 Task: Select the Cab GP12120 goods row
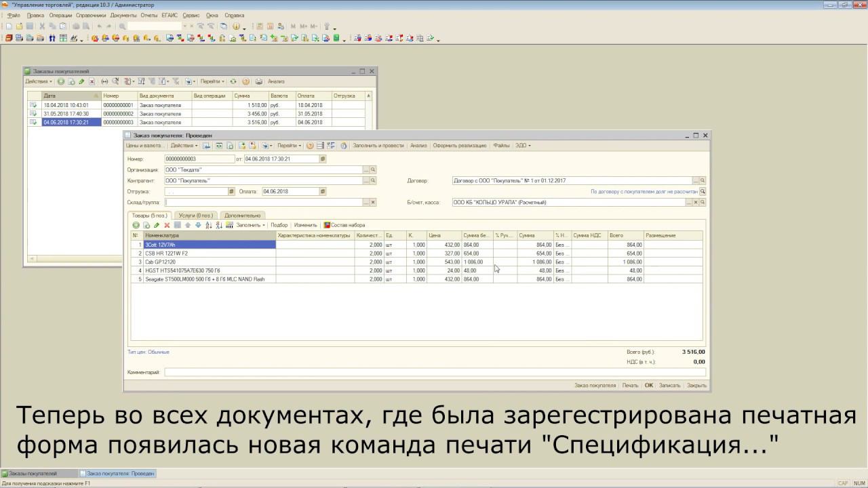click(416, 262)
